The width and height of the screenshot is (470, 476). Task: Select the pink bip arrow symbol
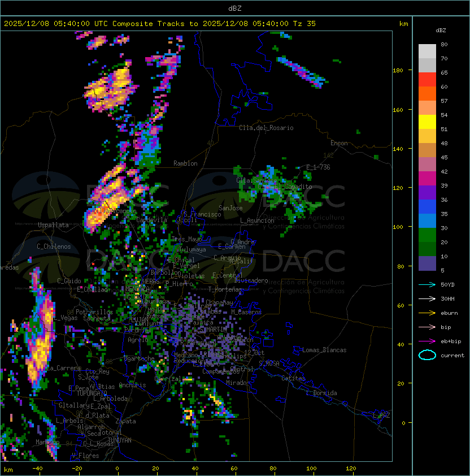click(427, 327)
